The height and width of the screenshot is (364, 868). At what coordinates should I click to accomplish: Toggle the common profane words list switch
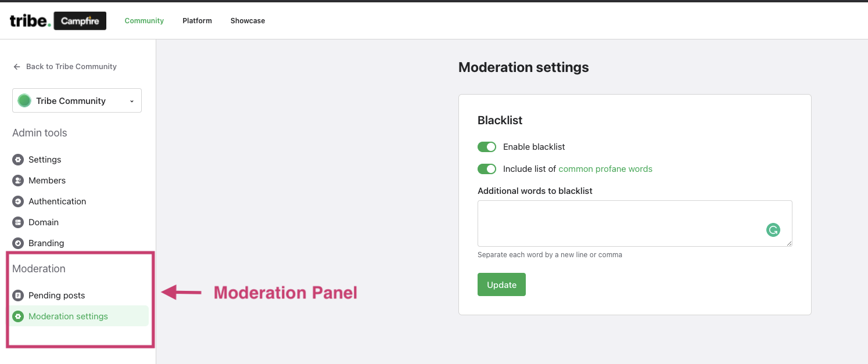[487, 169]
